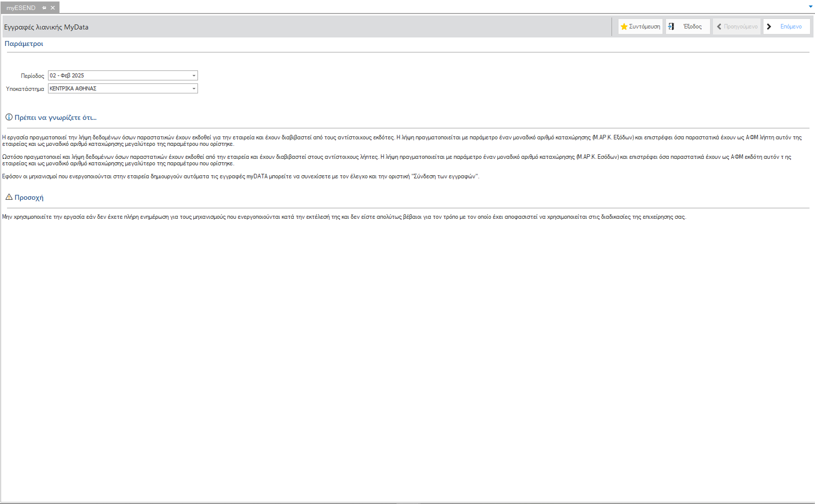Close the myESEND tab with its X
Screen dimensions: 815x504
click(52, 8)
